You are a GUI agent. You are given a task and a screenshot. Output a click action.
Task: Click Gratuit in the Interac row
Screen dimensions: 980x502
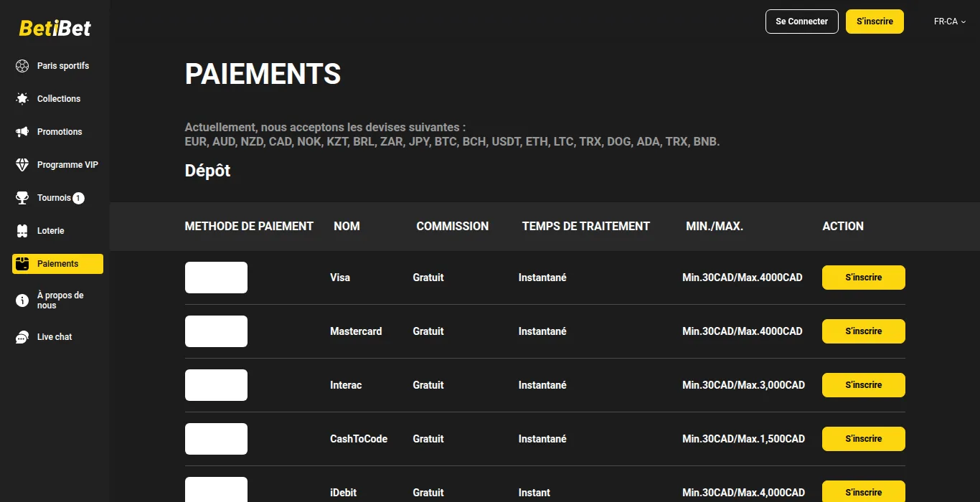coord(428,385)
